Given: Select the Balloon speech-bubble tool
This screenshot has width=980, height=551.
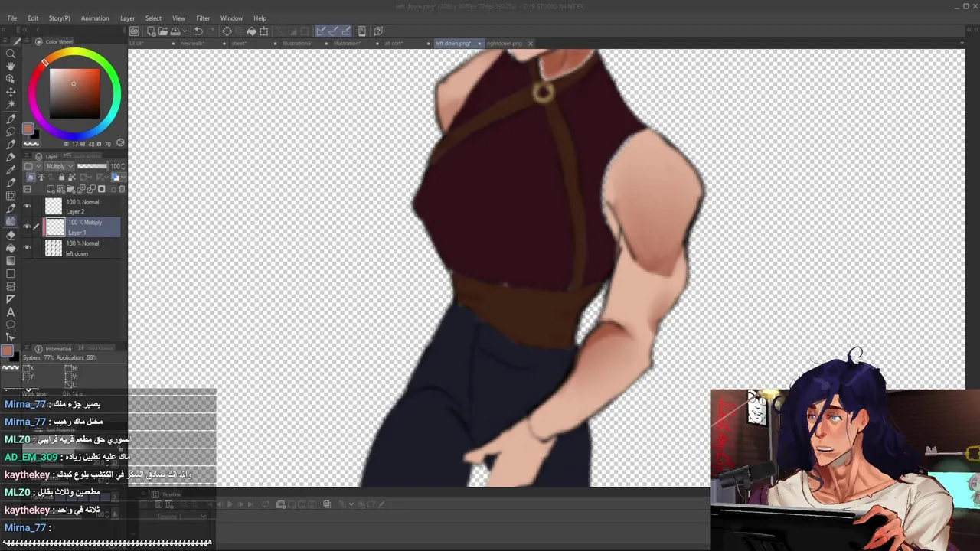Looking at the screenshot, I should click(11, 324).
